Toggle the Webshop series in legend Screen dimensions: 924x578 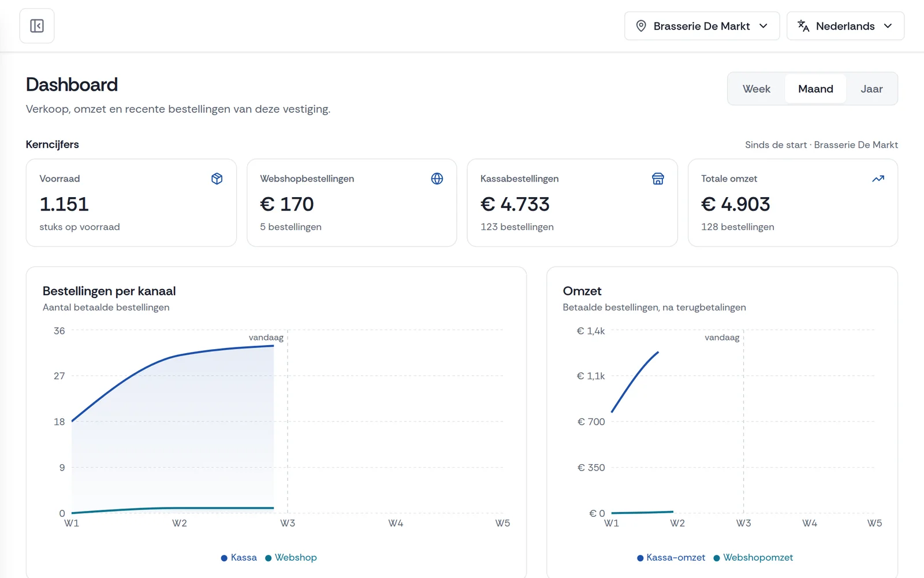click(291, 558)
